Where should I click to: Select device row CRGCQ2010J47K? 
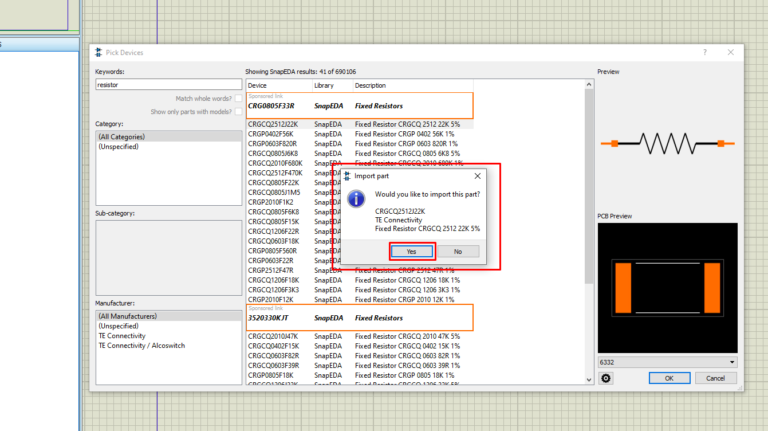[x=360, y=336]
